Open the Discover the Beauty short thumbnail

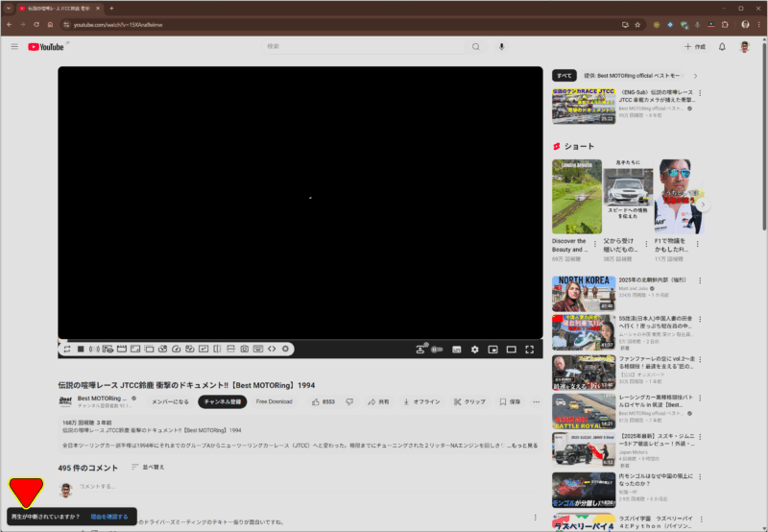tap(577, 197)
